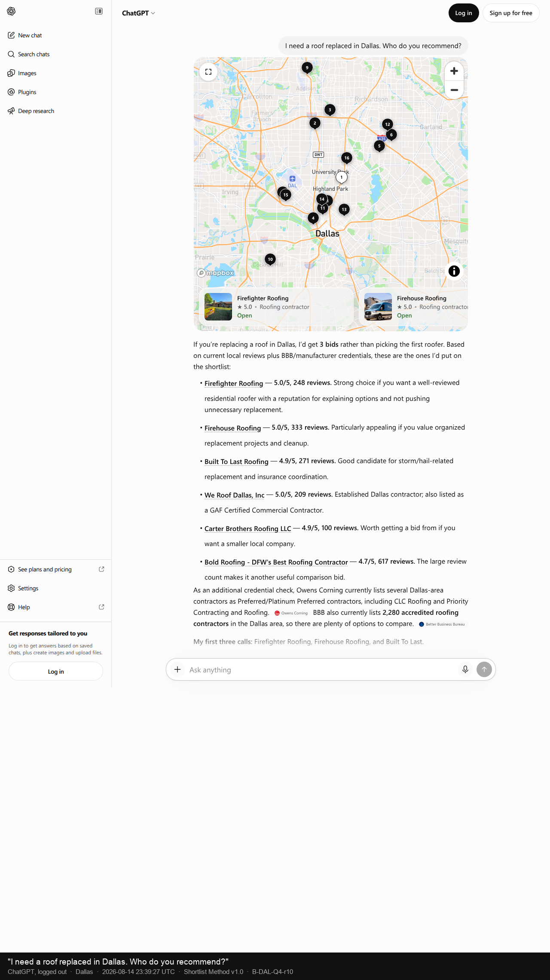
Task: Click Sign up for free button
Action: (511, 13)
